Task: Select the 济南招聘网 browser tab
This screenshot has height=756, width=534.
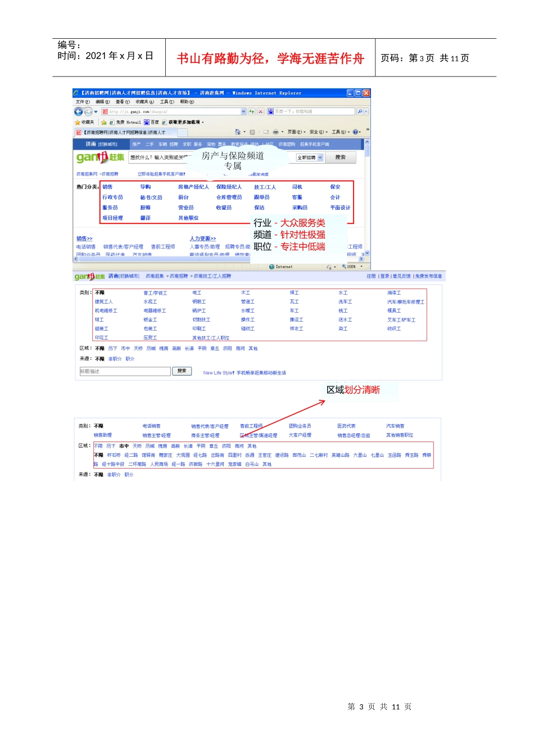Action: [126, 133]
